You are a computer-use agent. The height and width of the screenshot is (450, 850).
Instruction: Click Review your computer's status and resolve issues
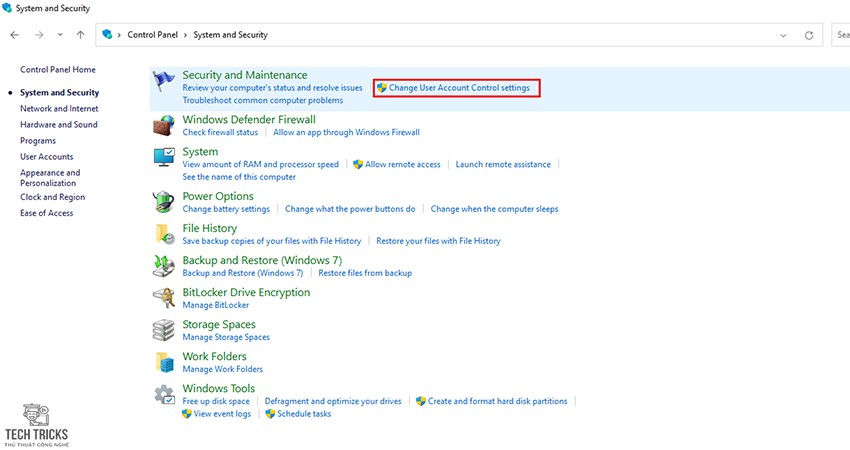272,88
